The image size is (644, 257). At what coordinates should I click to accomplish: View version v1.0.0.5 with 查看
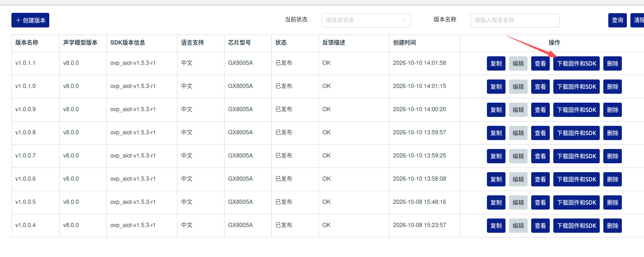(540, 202)
